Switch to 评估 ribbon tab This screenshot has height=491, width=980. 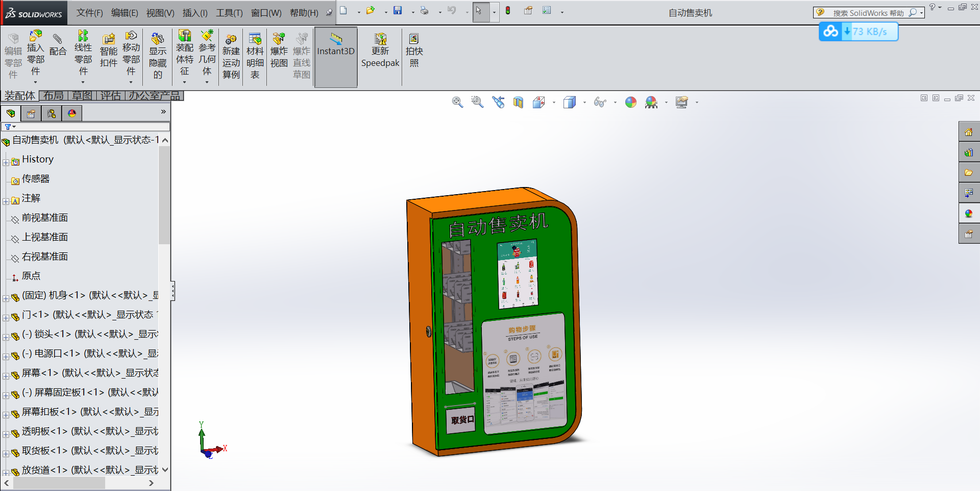(x=111, y=96)
